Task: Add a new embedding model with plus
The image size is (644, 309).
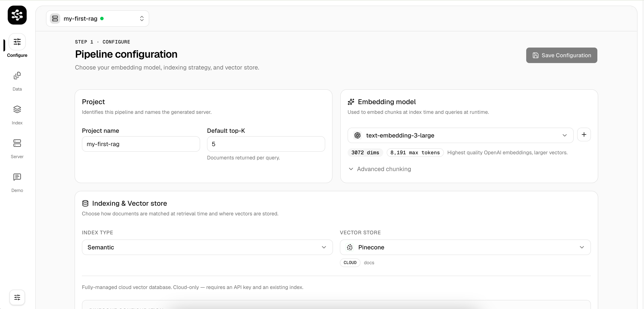Action: click(584, 135)
